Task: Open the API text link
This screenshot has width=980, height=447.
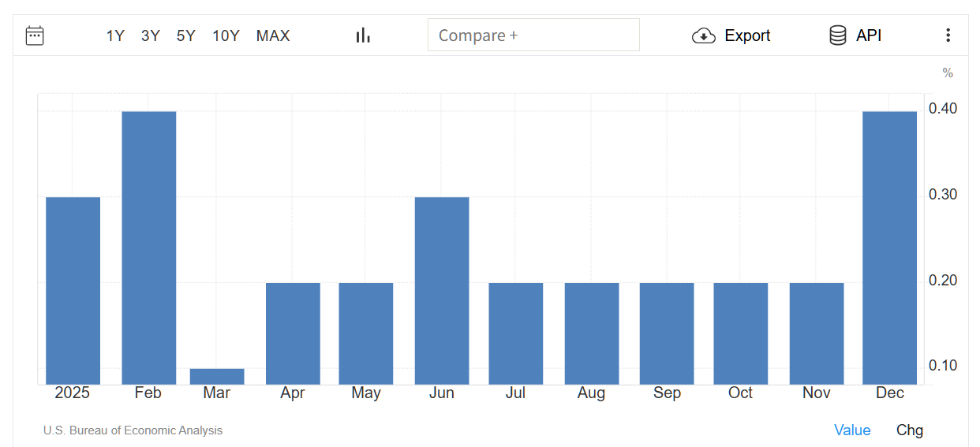Action: pos(869,35)
